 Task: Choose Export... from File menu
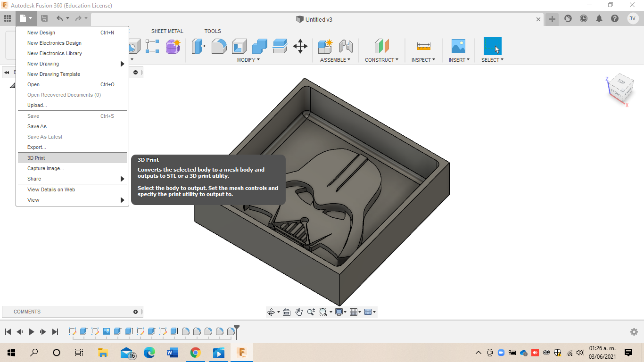coord(72,147)
